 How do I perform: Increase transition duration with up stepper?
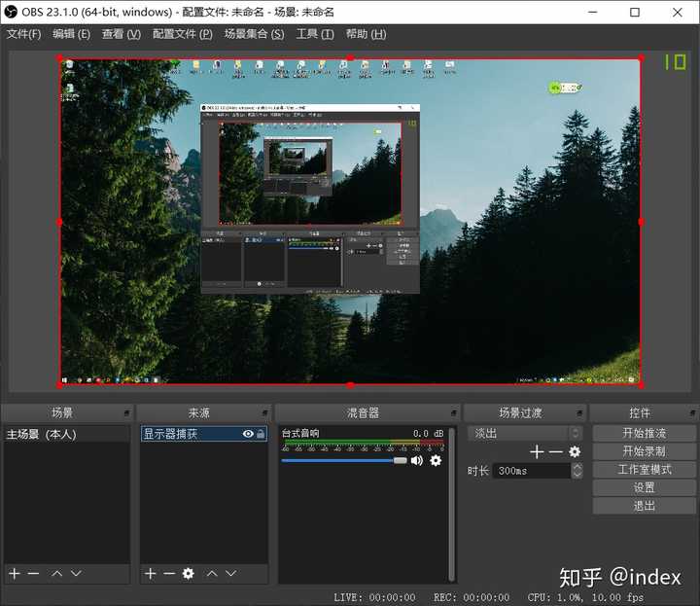click(577, 466)
